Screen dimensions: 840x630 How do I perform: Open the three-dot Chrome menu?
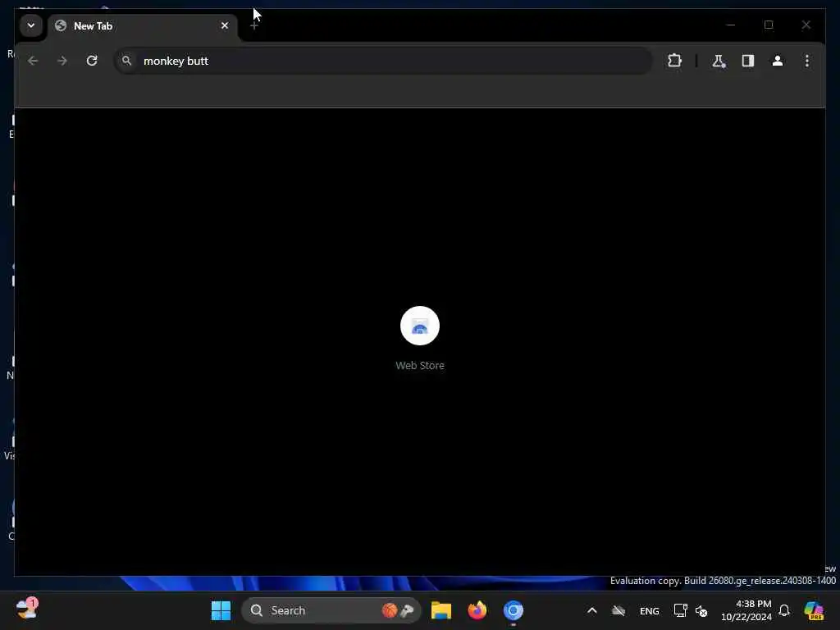[807, 61]
